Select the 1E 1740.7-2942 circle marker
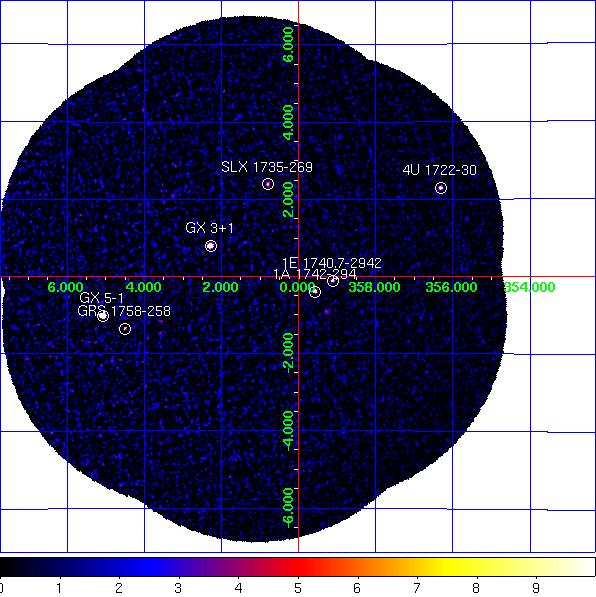 tap(333, 281)
